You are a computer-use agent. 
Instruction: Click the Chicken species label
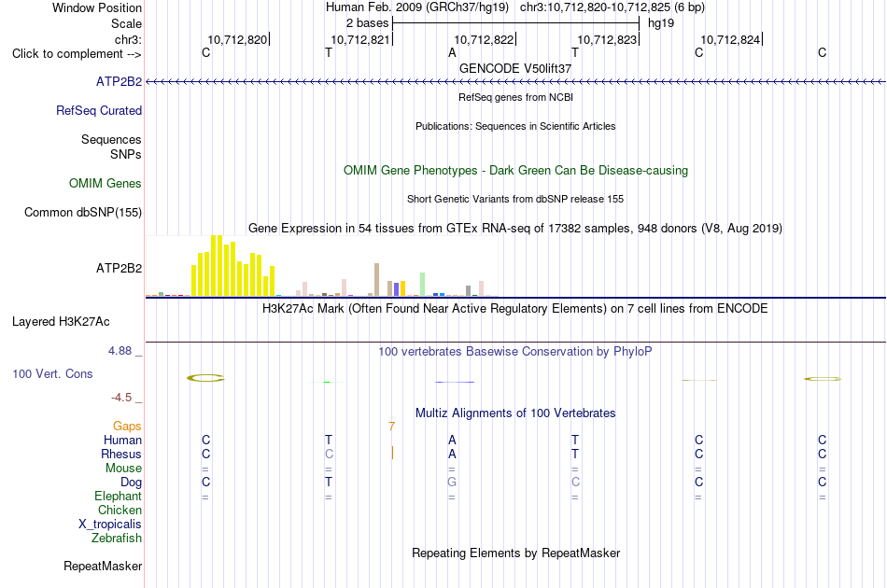click(120, 510)
